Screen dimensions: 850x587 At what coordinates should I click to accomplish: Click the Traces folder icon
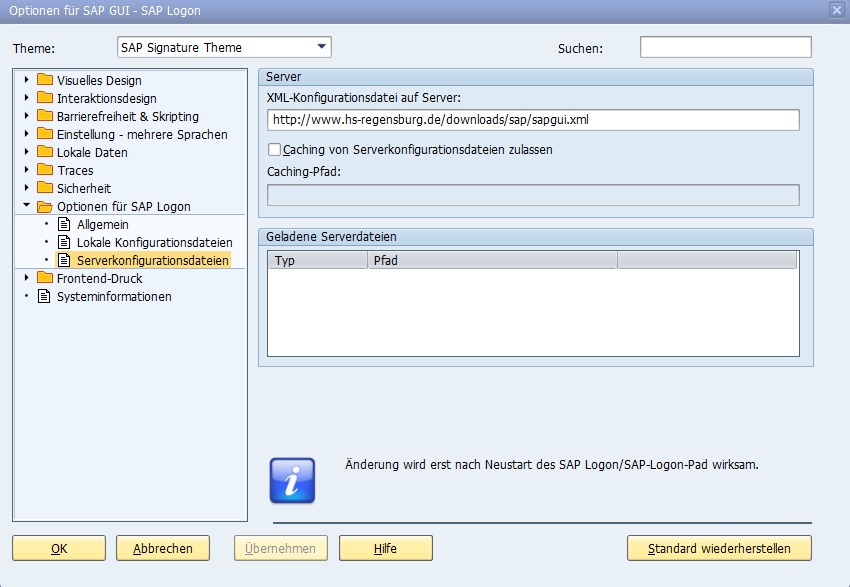pyautogui.click(x=44, y=170)
